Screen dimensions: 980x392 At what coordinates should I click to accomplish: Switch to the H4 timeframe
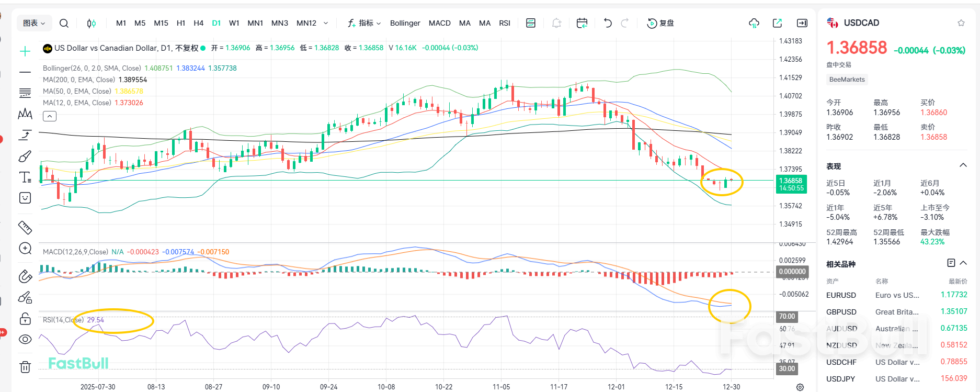click(x=198, y=23)
